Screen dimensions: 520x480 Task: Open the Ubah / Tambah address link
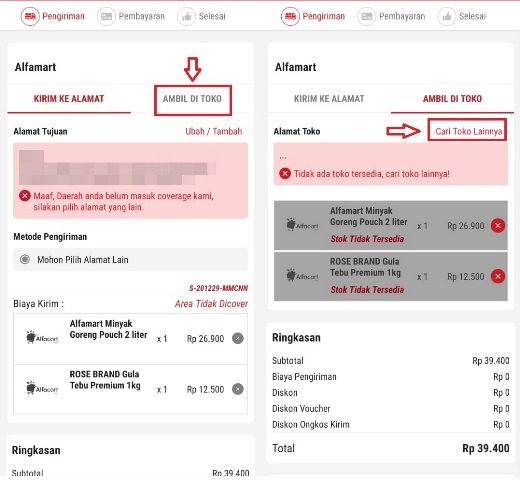pyautogui.click(x=214, y=131)
